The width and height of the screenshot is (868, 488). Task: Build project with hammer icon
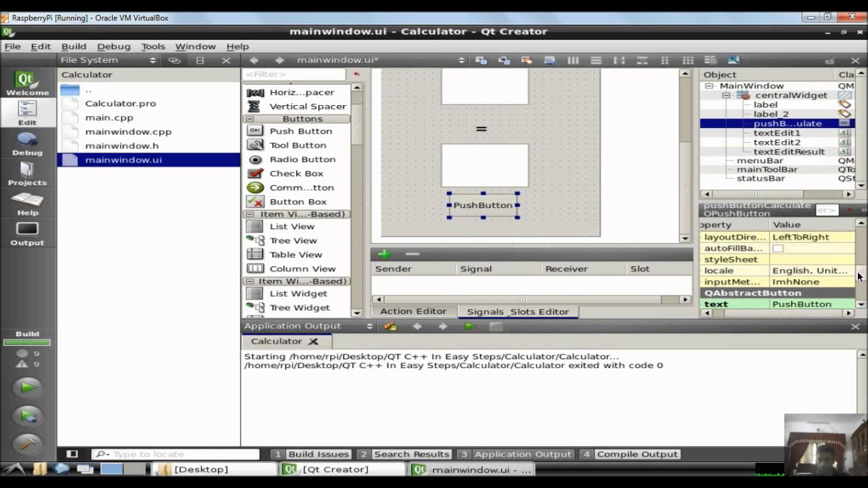[28, 444]
